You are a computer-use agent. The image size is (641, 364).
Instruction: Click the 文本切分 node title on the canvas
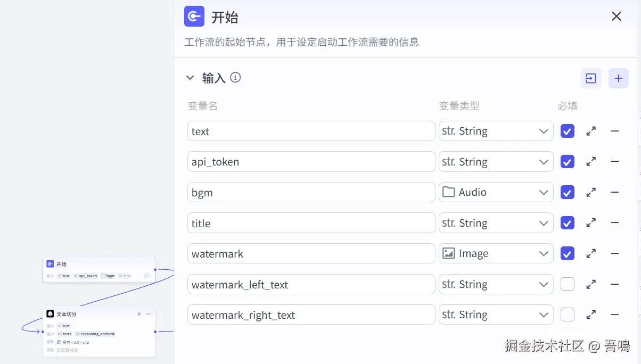tap(67, 314)
